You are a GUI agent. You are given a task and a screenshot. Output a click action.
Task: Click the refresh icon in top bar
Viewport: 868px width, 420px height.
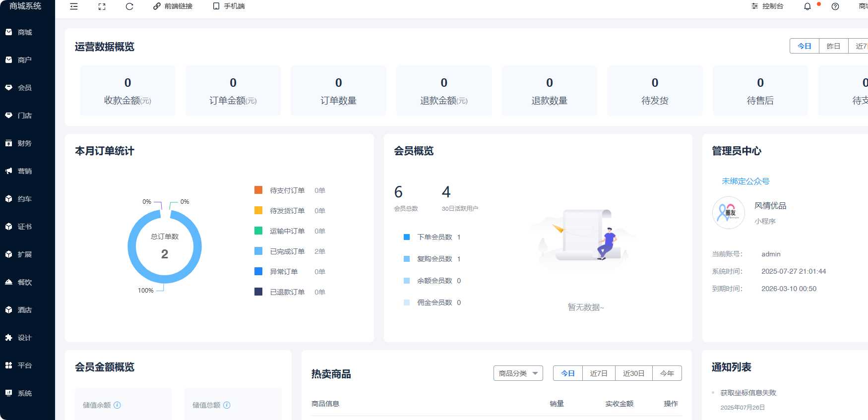click(x=129, y=6)
